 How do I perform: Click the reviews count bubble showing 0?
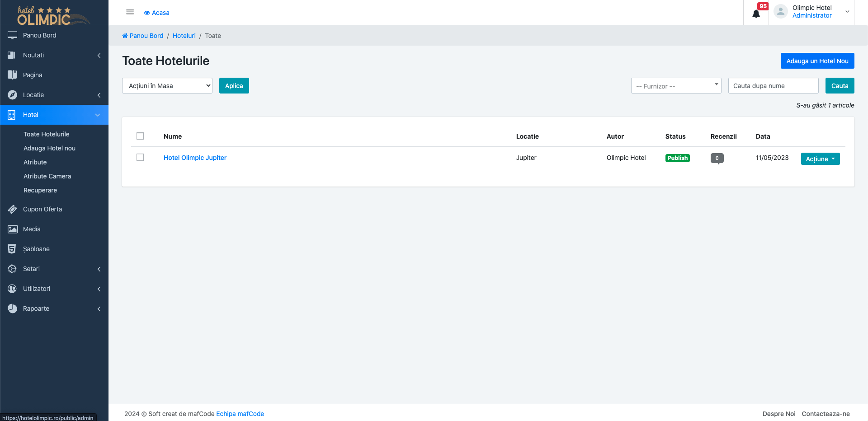tap(717, 158)
